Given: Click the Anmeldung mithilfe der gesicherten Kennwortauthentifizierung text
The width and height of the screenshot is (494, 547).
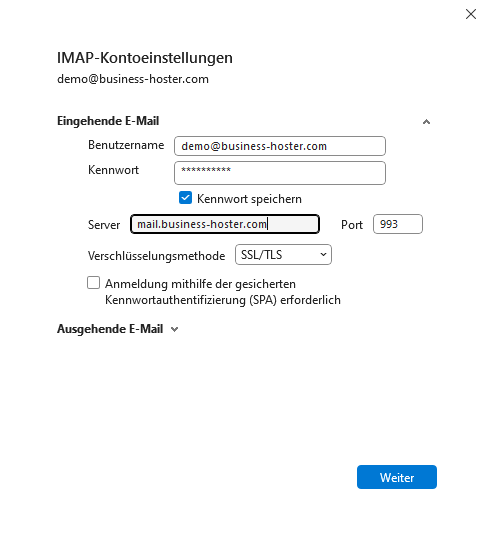Looking at the screenshot, I should 223,292.
